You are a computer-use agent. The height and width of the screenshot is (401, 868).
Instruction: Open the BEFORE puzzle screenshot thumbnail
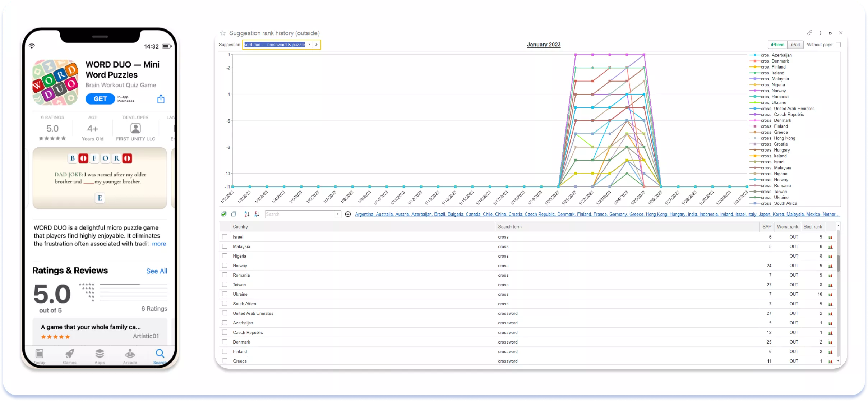pos(100,178)
